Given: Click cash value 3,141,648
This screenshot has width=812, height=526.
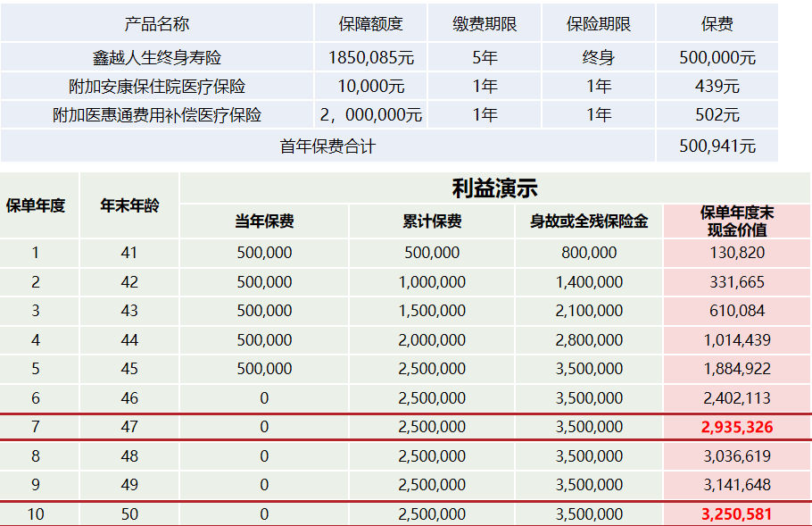Looking at the screenshot, I should (x=737, y=485).
